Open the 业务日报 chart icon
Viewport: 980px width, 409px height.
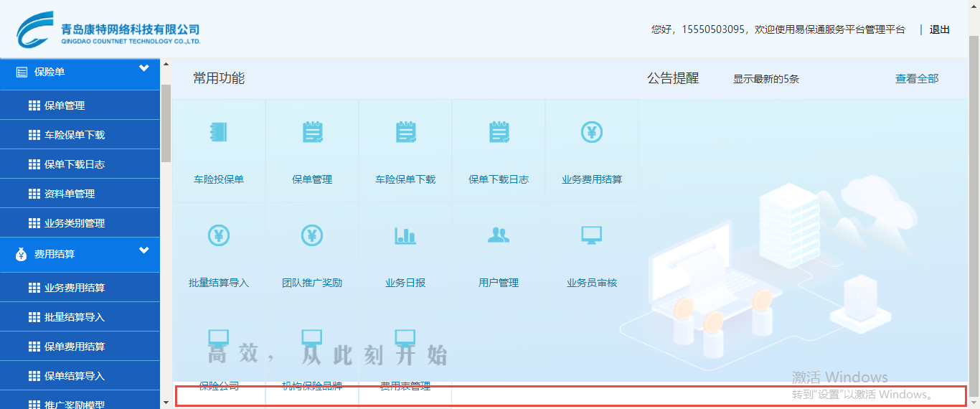click(405, 235)
